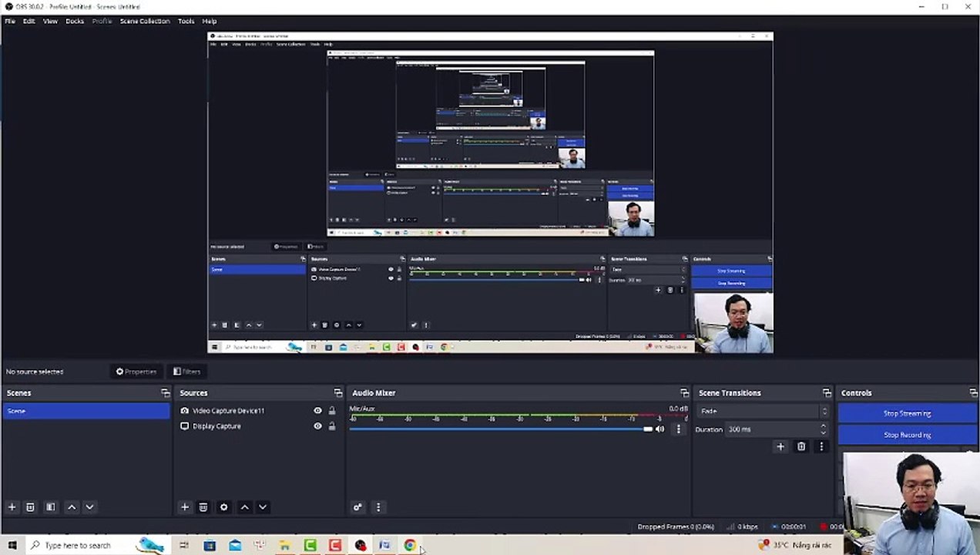The width and height of the screenshot is (980, 555).
Task: Open the Help menu
Action: pos(209,21)
